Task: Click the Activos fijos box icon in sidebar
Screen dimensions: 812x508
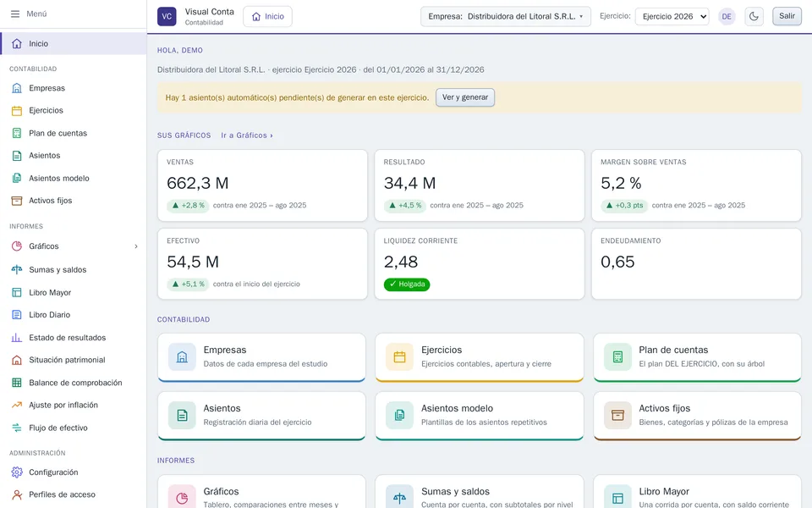Action: [x=17, y=201]
